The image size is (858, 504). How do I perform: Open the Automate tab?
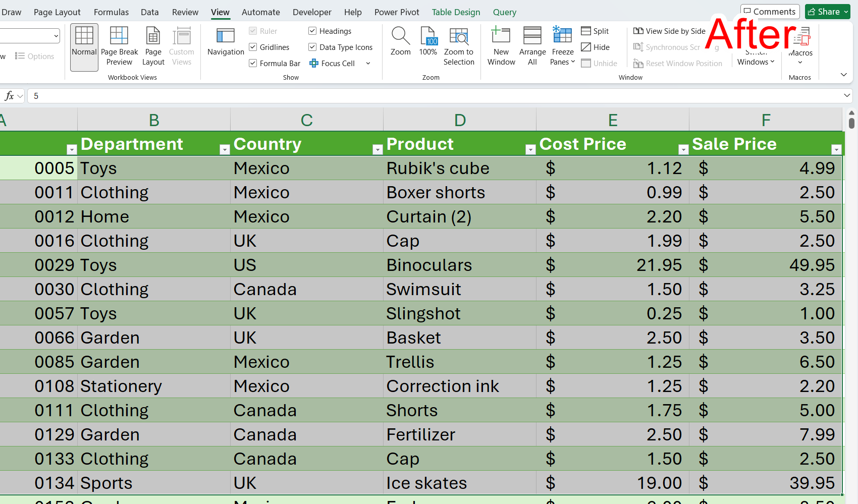[260, 12]
